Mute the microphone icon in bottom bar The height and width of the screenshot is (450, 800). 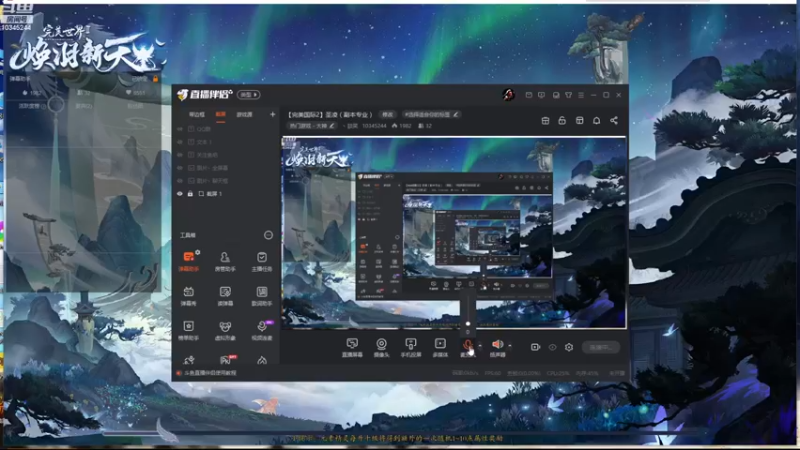(467, 345)
